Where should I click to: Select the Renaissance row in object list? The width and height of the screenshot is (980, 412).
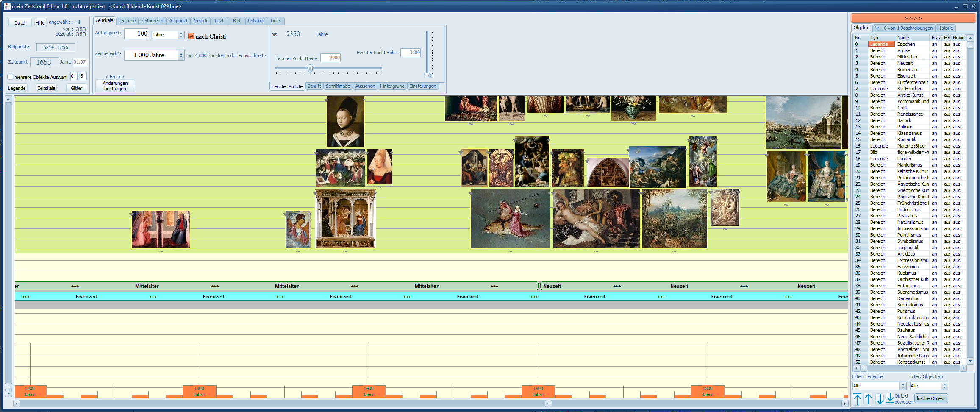coord(910,114)
